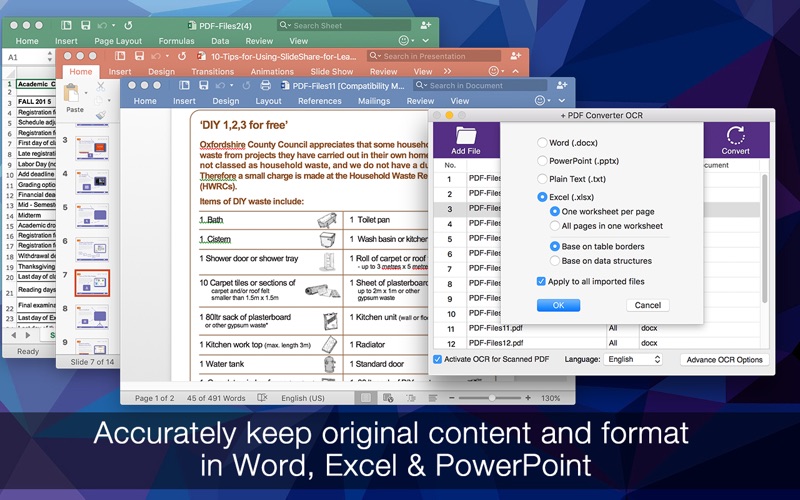Click smiley feedback icon in Word window
800x500 pixels.
pos(540,101)
